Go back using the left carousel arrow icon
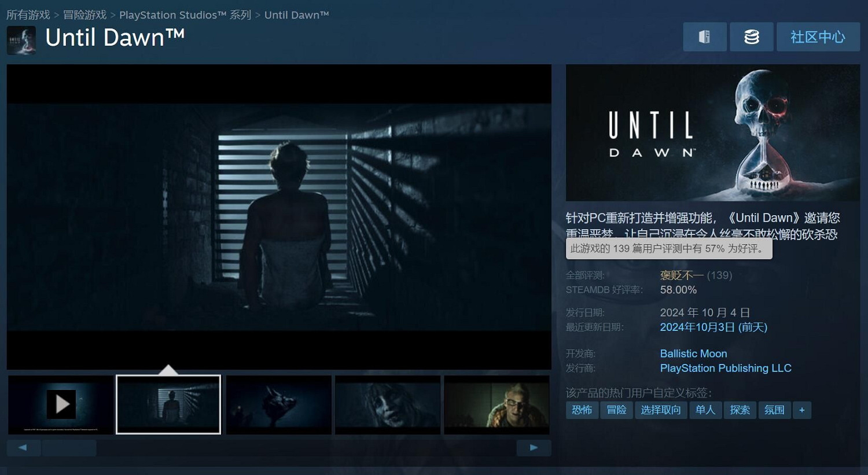Image resolution: width=868 pixels, height=475 pixels. click(x=23, y=447)
